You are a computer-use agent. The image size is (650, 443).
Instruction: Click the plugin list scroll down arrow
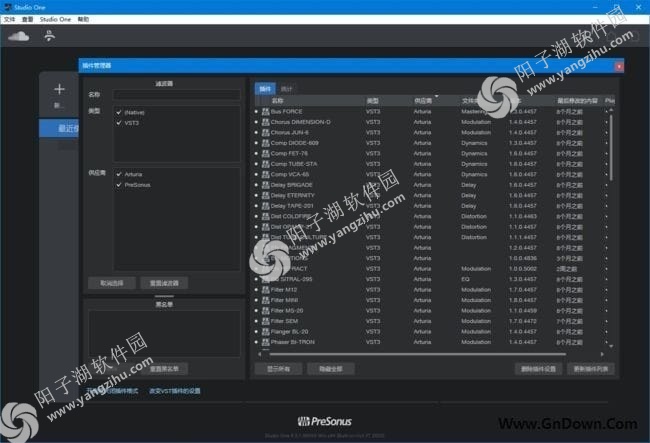[x=611, y=346]
